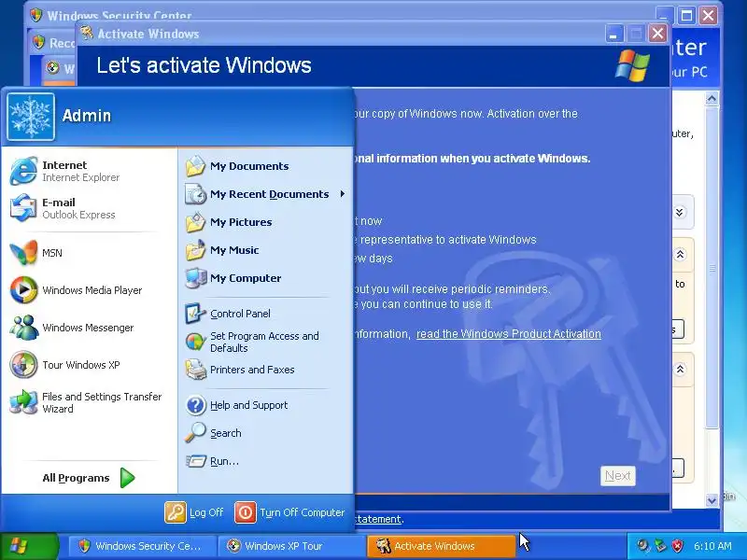Open Run dialog icon
This screenshot has width=747, height=560.
point(195,461)
